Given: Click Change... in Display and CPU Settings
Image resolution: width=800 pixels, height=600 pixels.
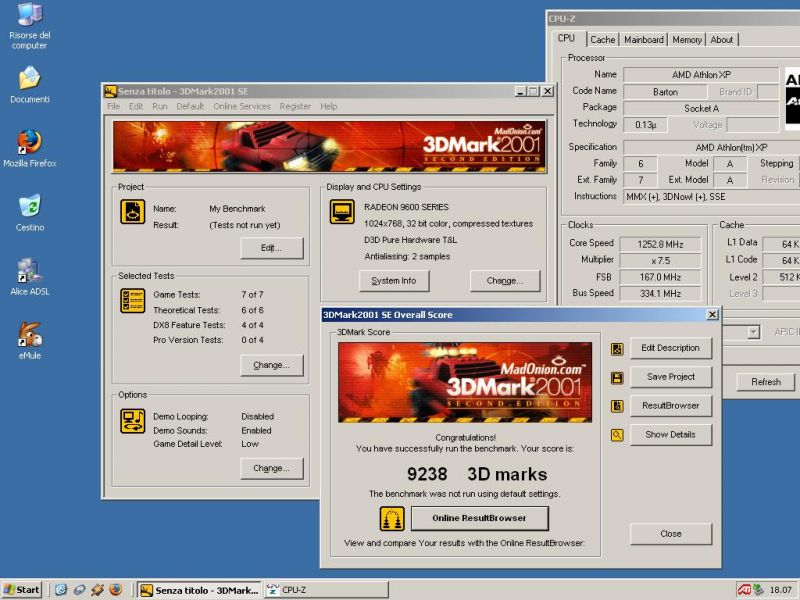Looking at the screenshot, I should (505, 281).
